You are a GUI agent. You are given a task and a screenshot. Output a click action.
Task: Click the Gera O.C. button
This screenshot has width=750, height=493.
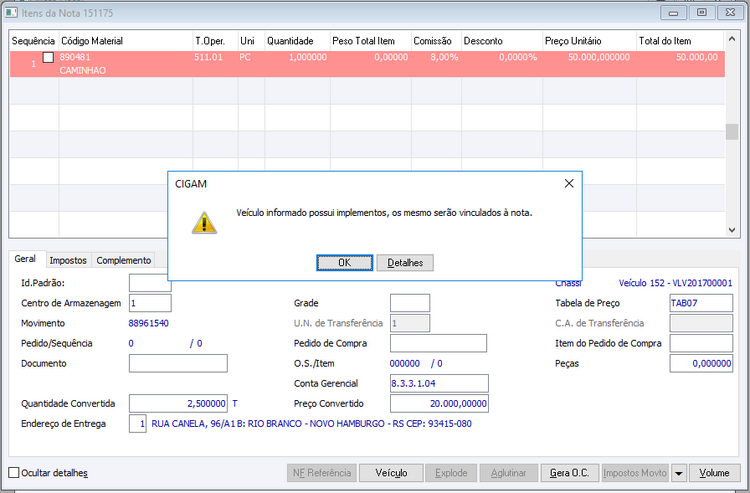click(x=569, y=472)
